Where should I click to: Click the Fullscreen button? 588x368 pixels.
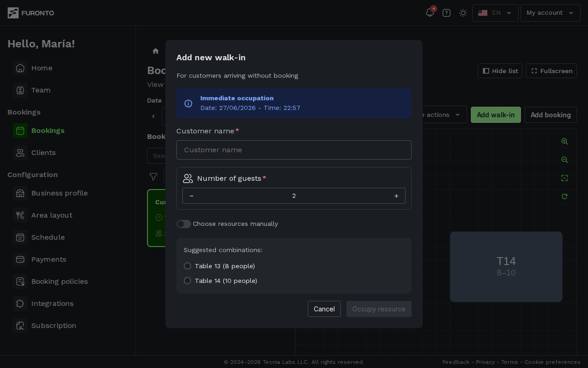[x=551, y=71]
